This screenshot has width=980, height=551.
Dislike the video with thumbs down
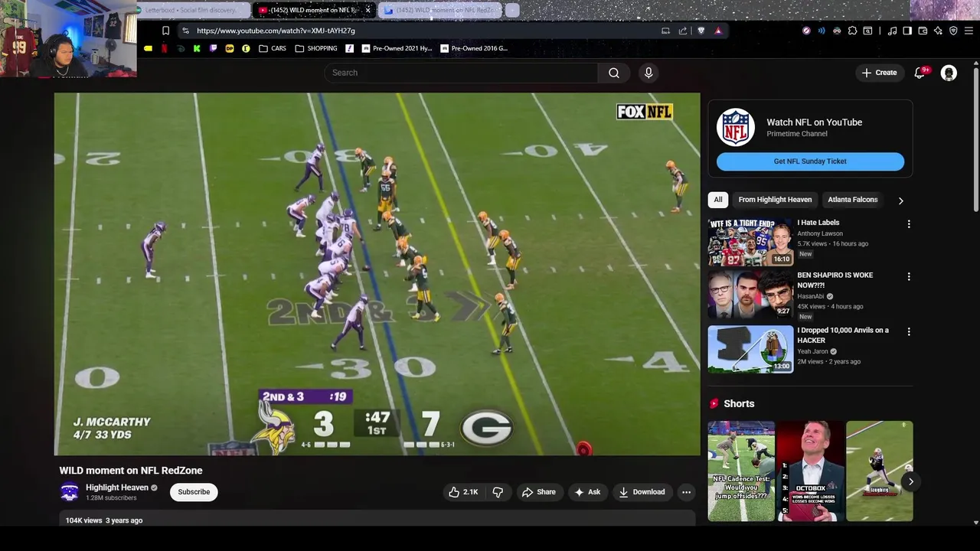click(x=498, y=492)
